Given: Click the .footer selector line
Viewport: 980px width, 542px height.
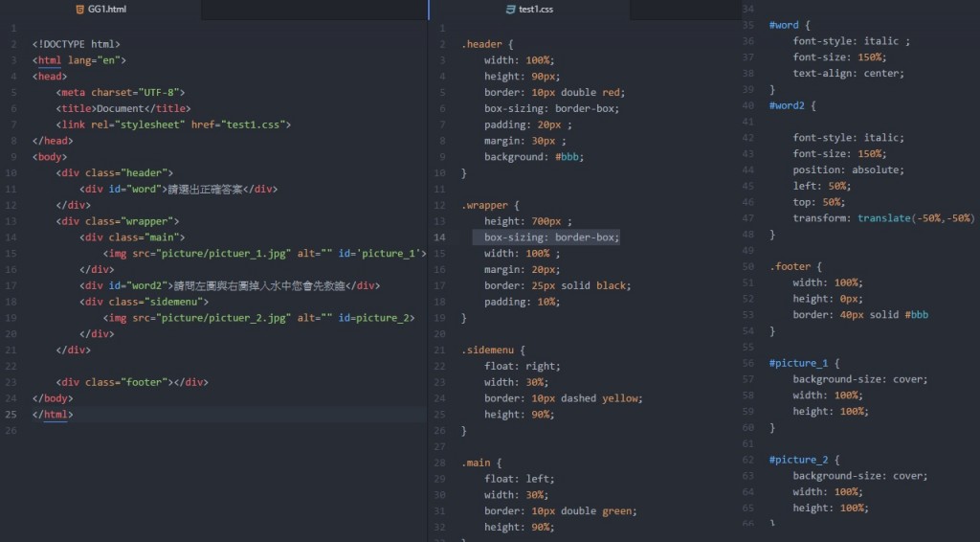Looking at the screenshot, I should point(795,266).
